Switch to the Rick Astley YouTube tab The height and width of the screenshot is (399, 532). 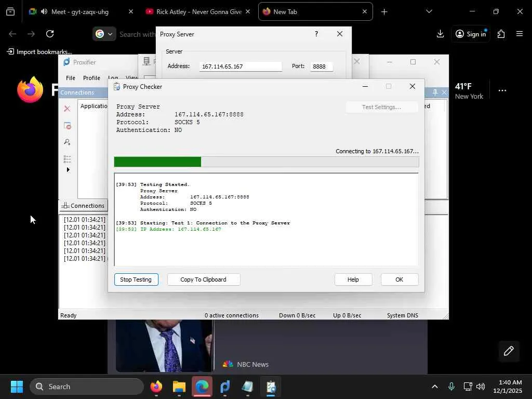[x=198, y=11]
